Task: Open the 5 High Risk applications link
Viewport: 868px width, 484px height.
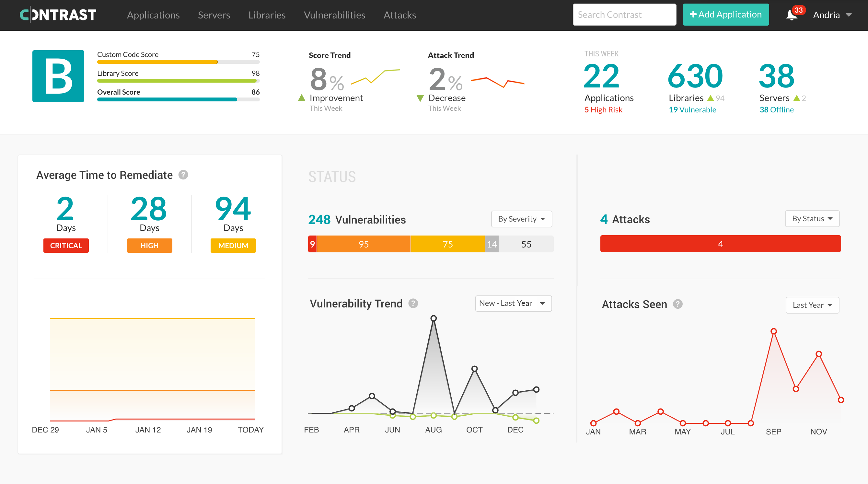Action: 603,109
